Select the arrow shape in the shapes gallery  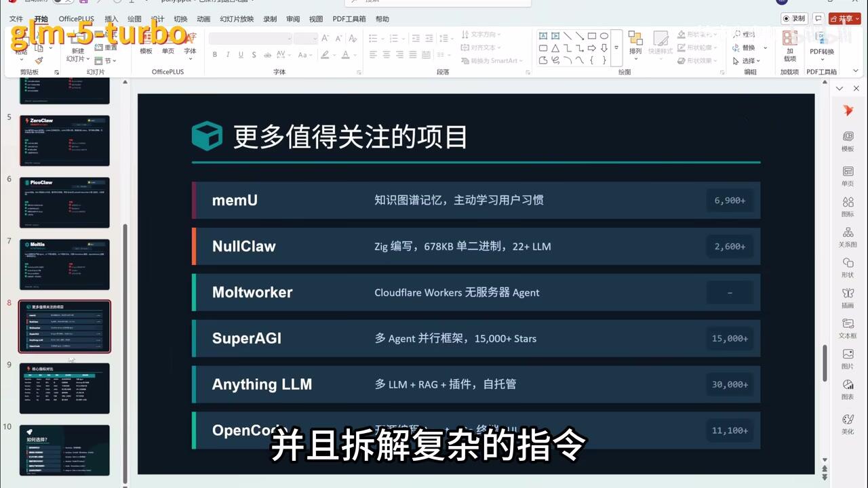[x=592, y=48]
